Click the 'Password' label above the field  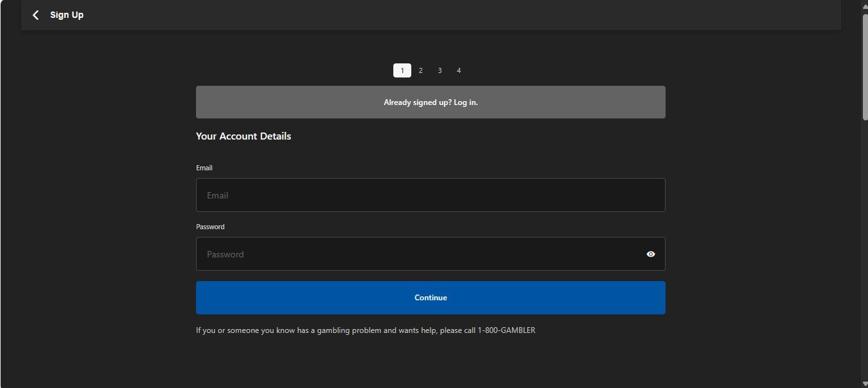point(210,227)
